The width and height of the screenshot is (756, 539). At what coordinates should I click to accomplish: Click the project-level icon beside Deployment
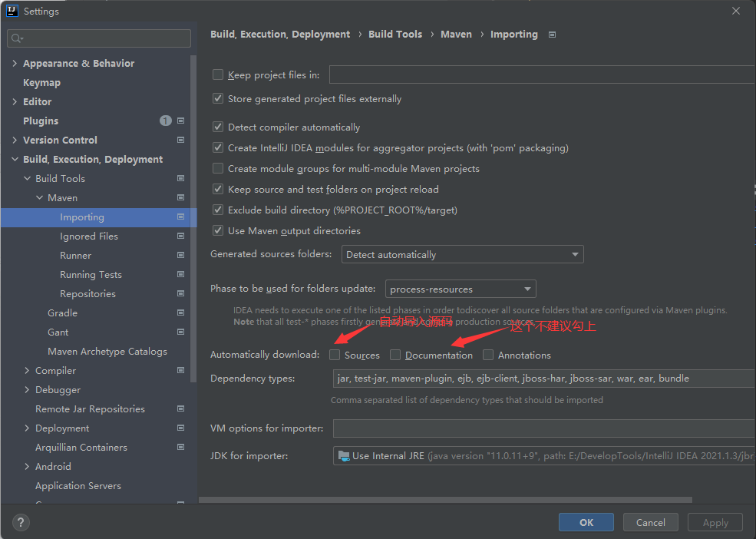(181, 428)
